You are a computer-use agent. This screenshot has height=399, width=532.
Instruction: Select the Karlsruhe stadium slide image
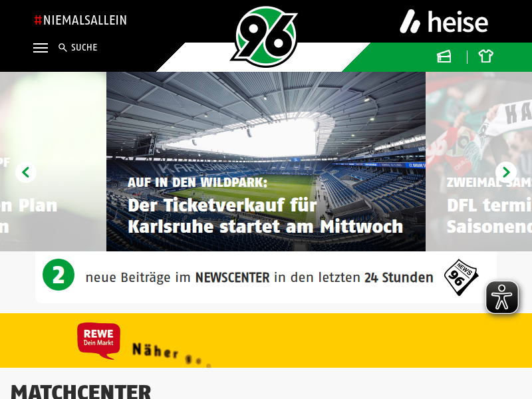(266, 162)
